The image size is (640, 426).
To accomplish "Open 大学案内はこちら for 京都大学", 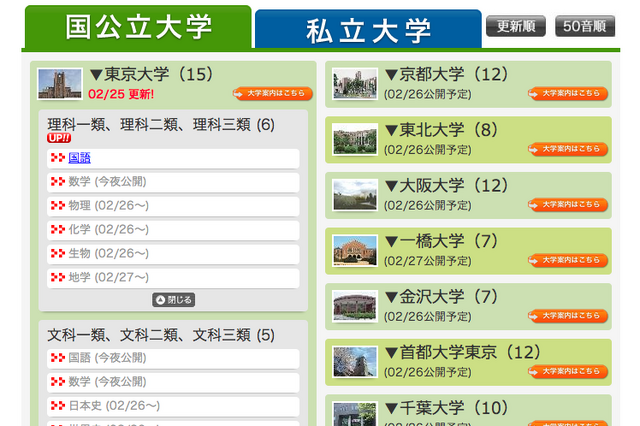I will click(x=568, y=93).
